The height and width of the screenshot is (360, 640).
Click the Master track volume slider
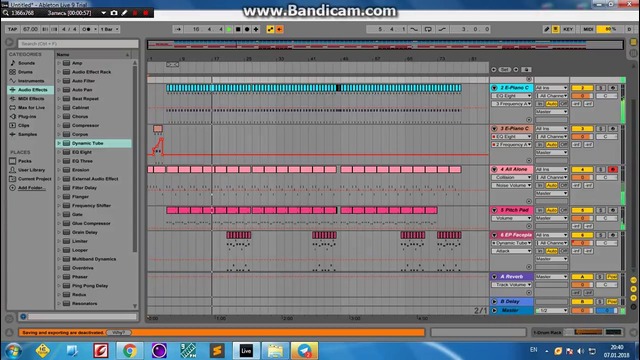582,311
